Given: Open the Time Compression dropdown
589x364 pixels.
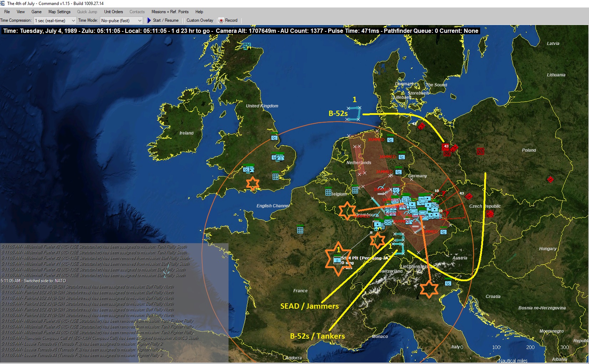Looking at the screenshot, I should (55, 20).
